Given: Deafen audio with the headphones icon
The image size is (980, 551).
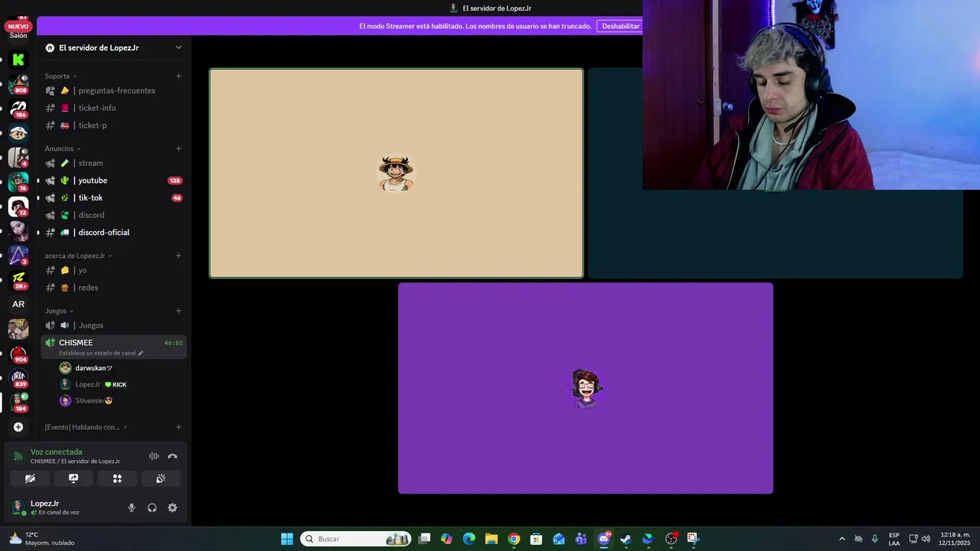Looking at the screenshot, I should [152, 507].
